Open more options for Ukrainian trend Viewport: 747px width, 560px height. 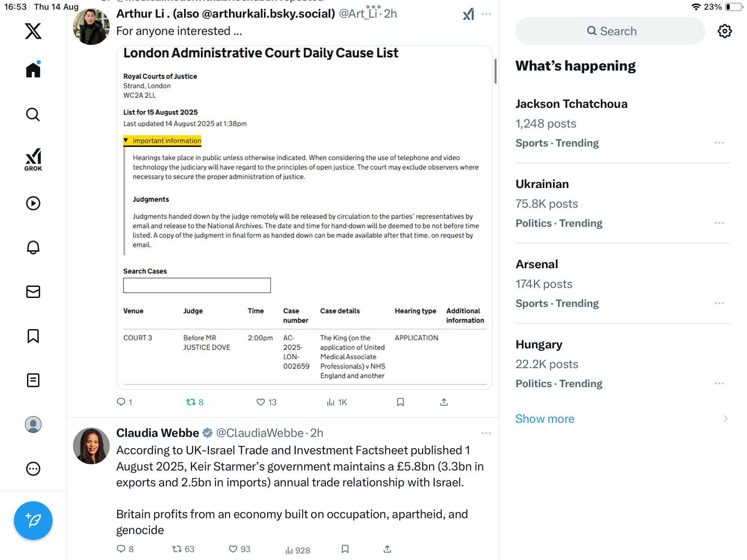[x=719, y=223]
